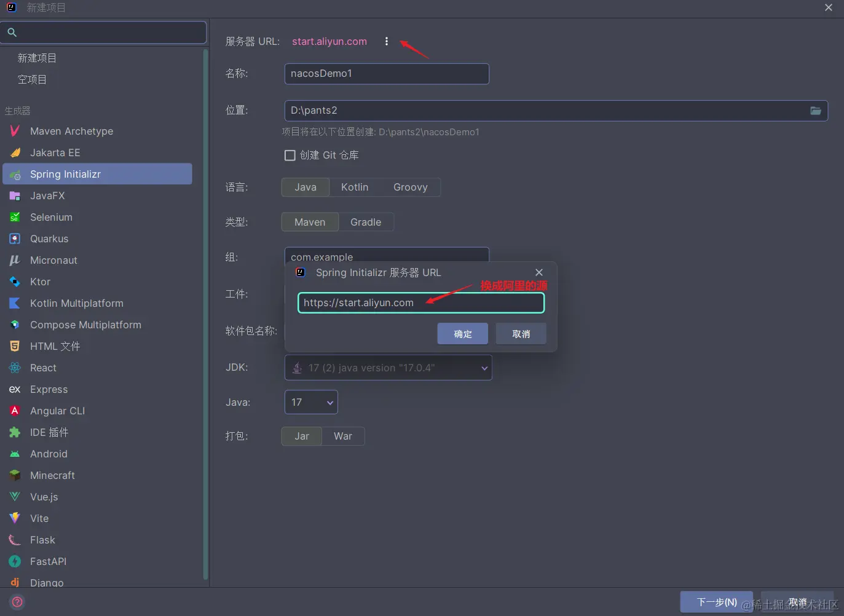
Task: Click the Quarkus generator icon
Action: coord(15,239)
